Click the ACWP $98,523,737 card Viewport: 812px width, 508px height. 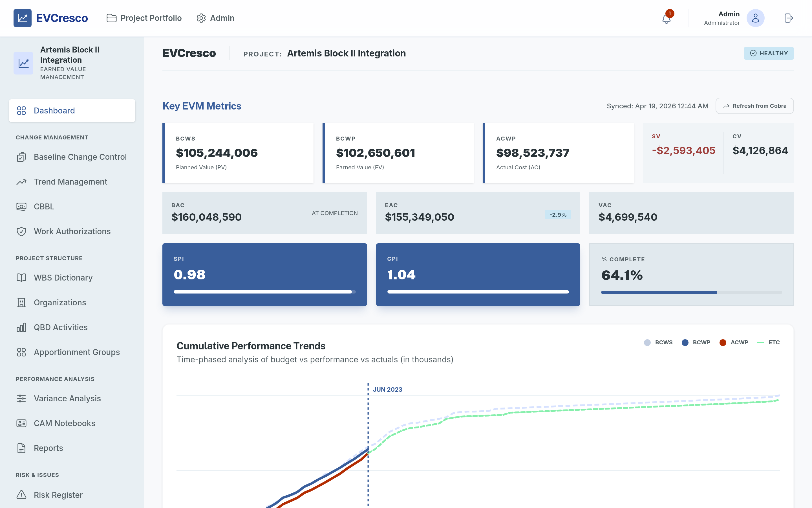tap(558, 153)
